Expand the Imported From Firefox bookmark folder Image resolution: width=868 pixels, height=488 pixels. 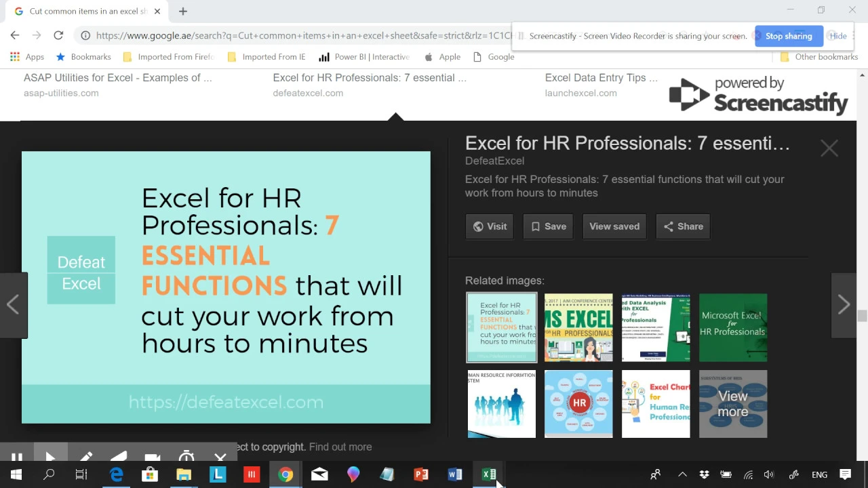pyautogui.click(x=168, y=57)
